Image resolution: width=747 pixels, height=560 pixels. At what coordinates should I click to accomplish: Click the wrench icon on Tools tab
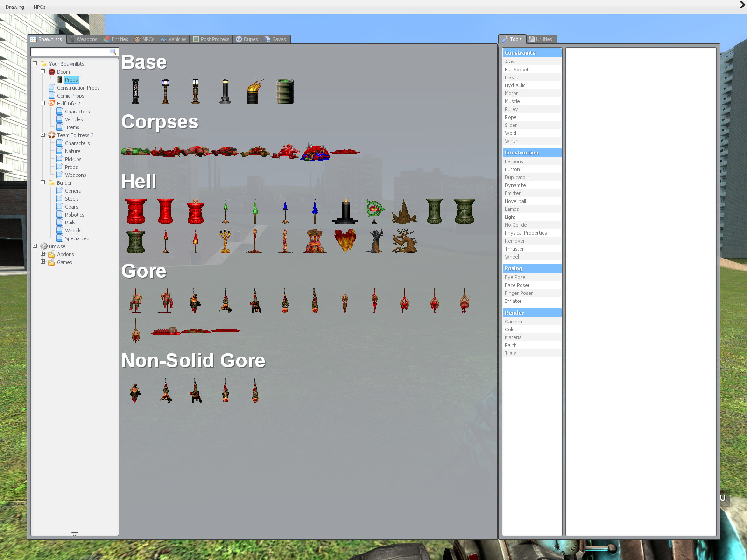click(505, 39)
